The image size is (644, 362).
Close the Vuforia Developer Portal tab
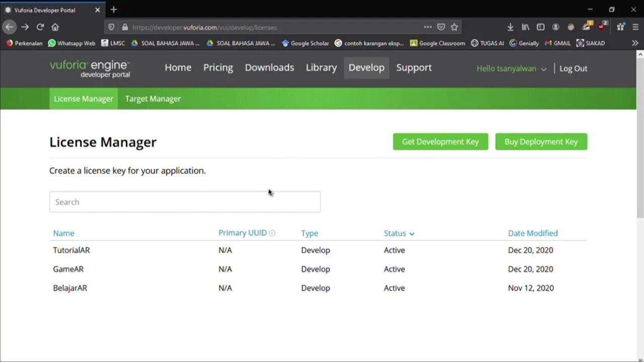[98, 10]
